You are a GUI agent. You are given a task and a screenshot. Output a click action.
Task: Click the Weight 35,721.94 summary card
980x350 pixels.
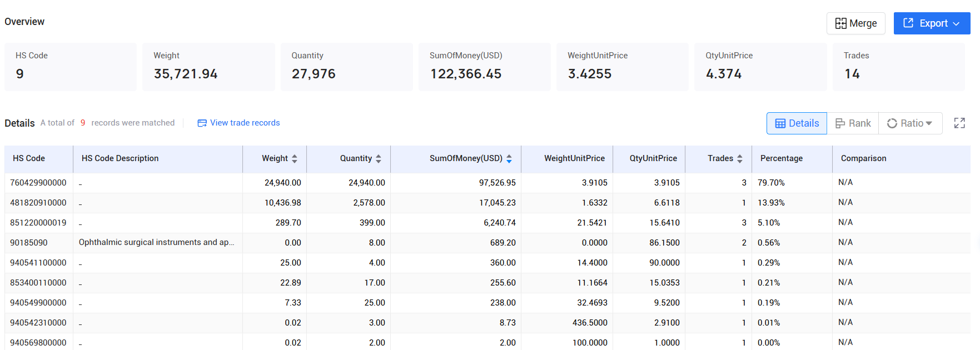[208, 67]
